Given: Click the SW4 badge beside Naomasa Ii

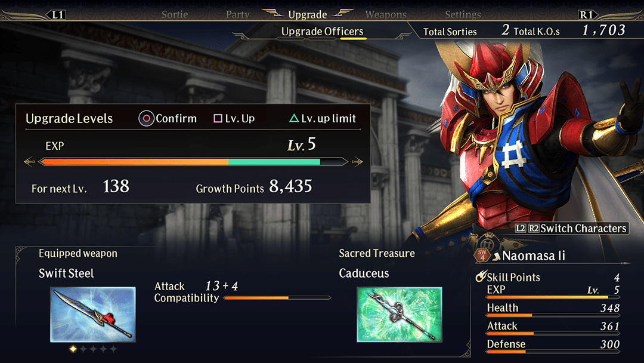Looking at the screenshot, I should click(482, 255).
